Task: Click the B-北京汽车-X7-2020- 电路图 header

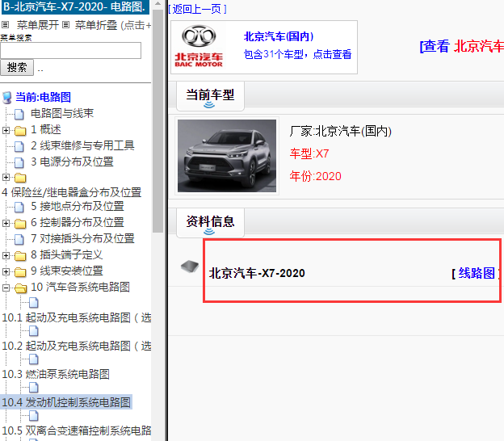Action: click(x=75, y=6)
